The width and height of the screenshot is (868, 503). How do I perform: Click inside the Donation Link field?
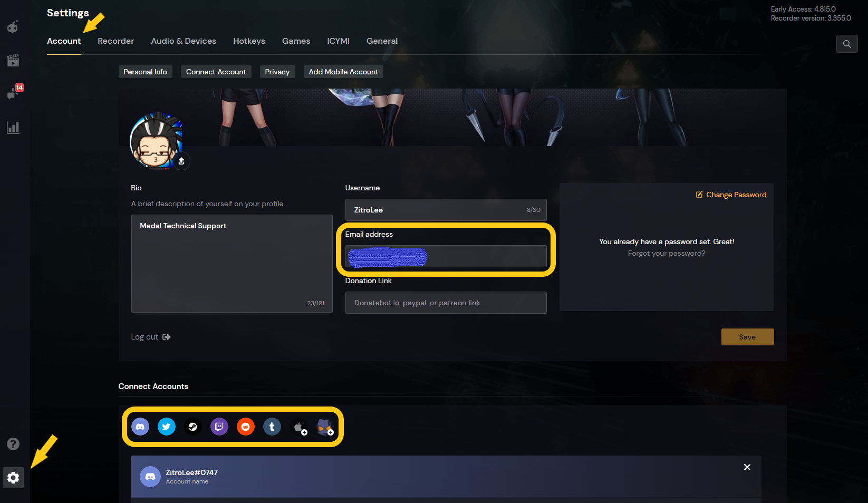tap(446, 303)
